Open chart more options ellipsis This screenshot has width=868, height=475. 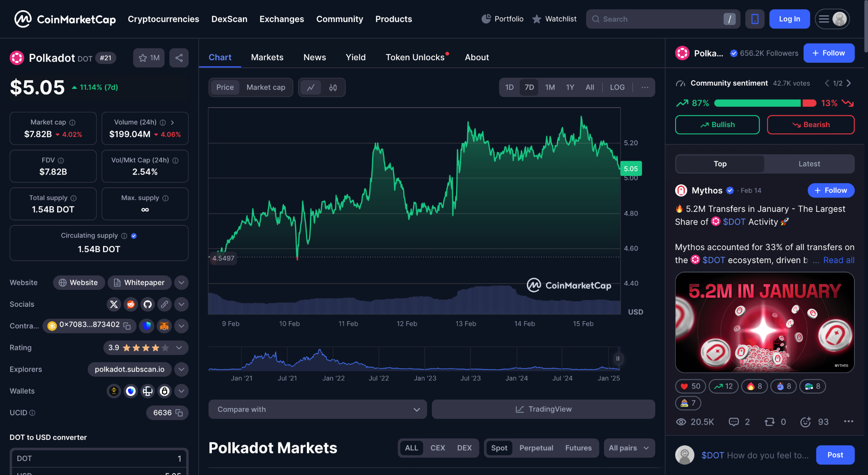(645, 87)
